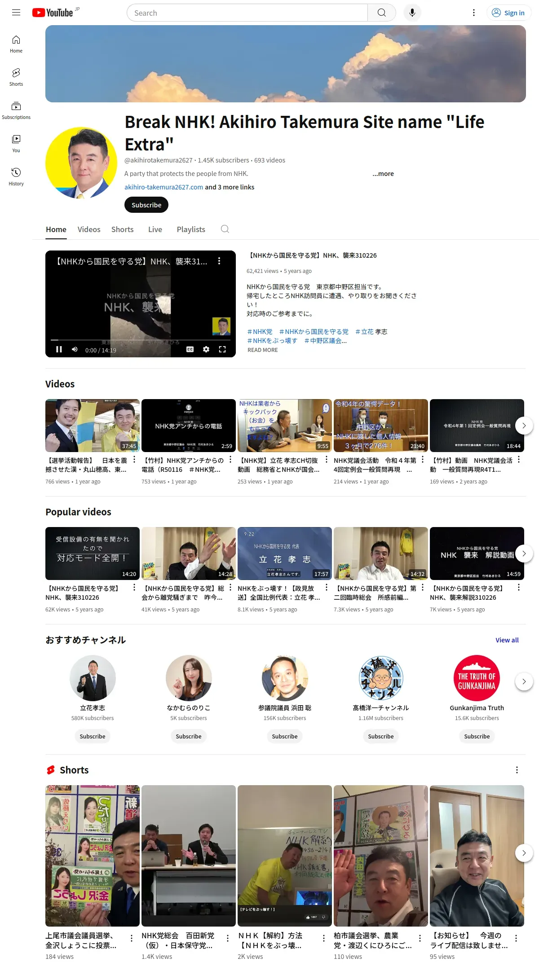This screenshot has height=980, width=539.
Task: Click the YouTube logo
Action: tap(53, 13)
